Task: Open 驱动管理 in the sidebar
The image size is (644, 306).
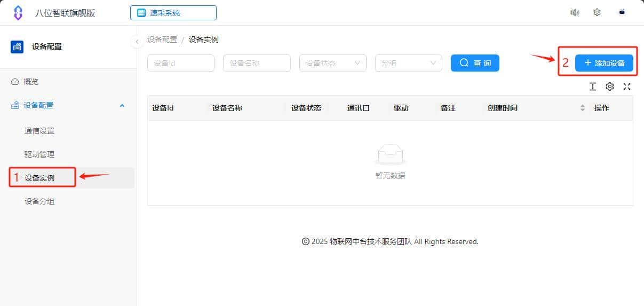Action: [x=39, y=154]
